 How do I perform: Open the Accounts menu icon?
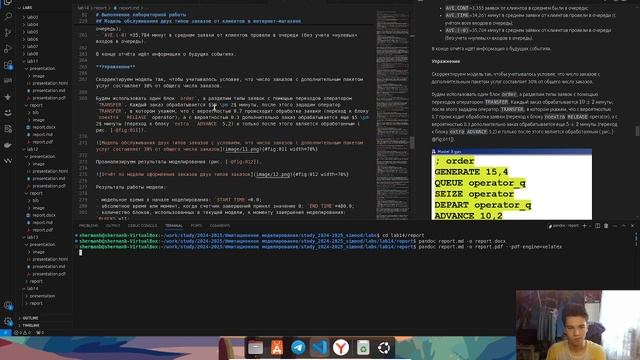[x=8, y=305]
